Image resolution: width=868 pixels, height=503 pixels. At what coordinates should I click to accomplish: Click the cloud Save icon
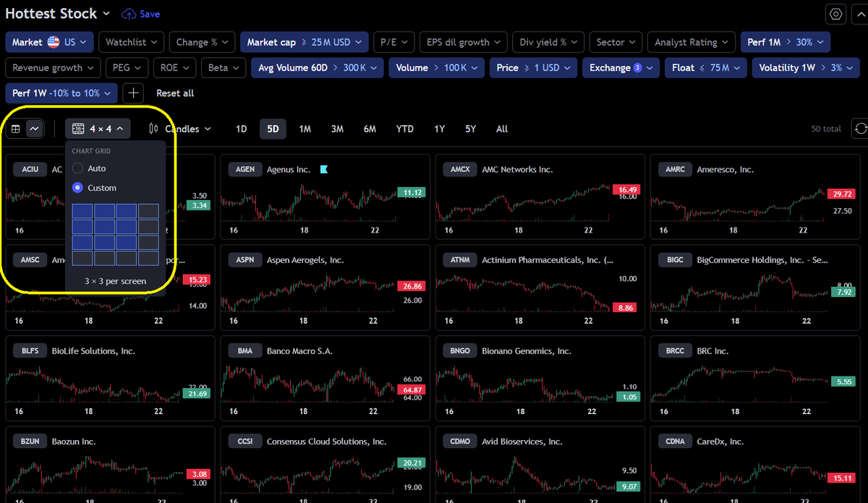(129, 14)
